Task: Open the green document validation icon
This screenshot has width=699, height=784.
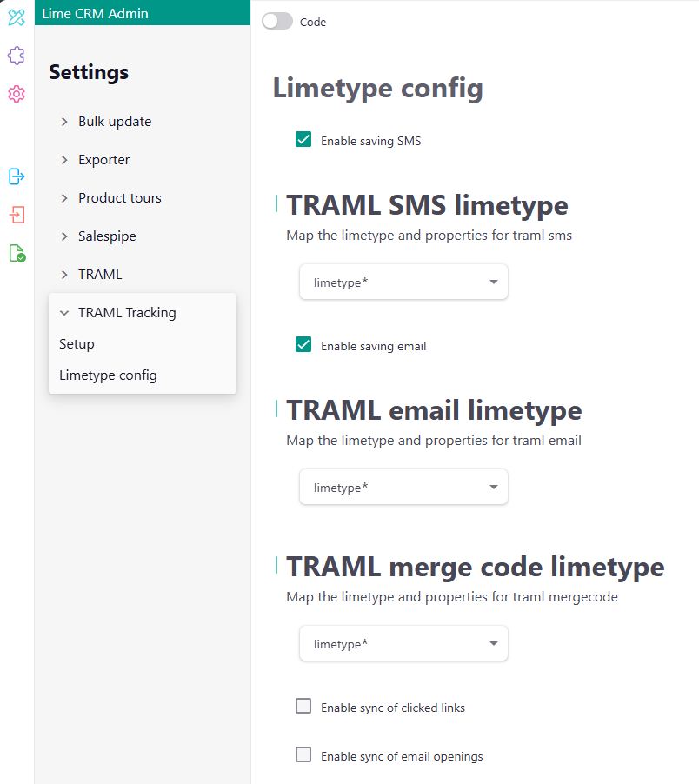Action: pyautogui.click(x=16, y=254)
